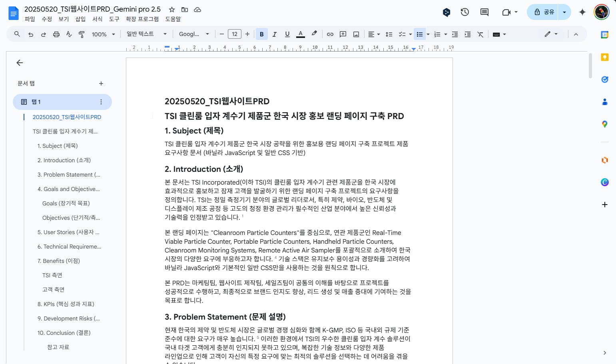Decrease font size
The image size is (616, 364).
222,34
